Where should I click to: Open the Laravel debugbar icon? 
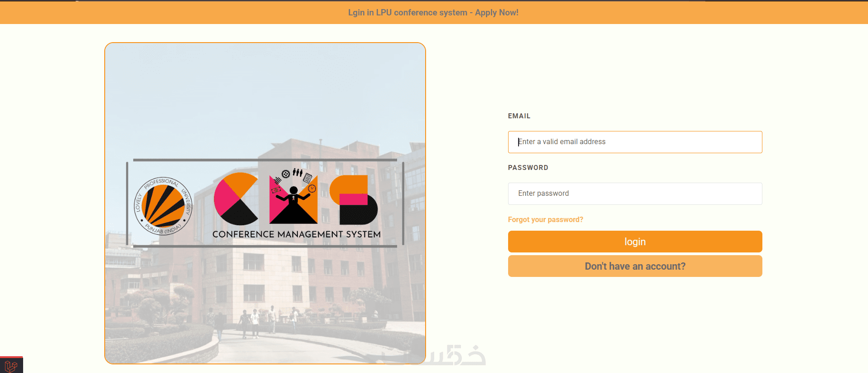click(x=11, y=366)
